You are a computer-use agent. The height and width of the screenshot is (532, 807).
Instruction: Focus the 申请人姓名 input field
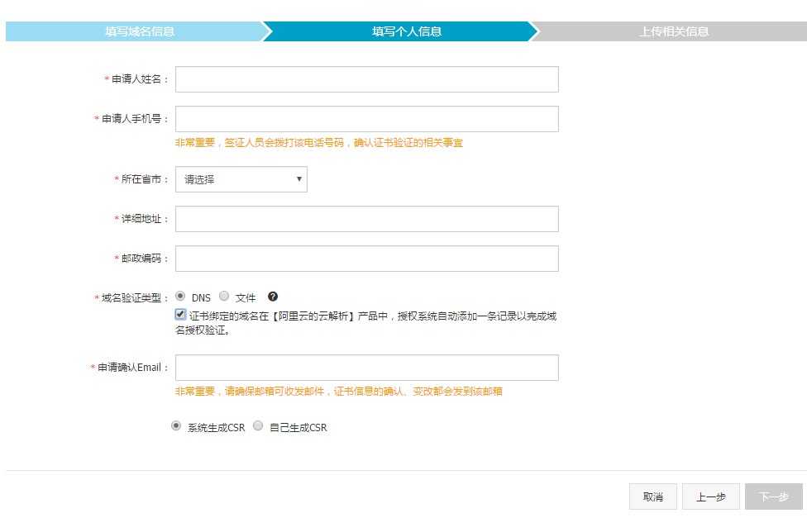tap(366, 78)
